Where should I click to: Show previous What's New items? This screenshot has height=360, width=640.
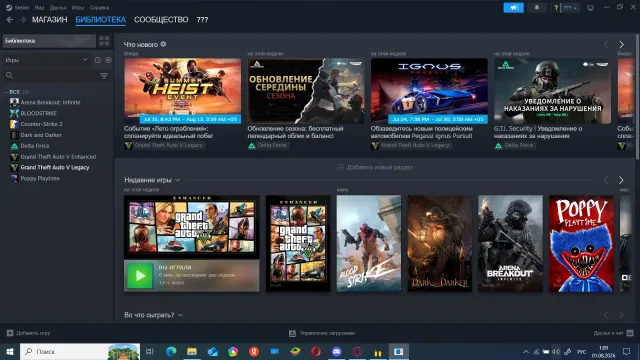[x=606, y=44]
